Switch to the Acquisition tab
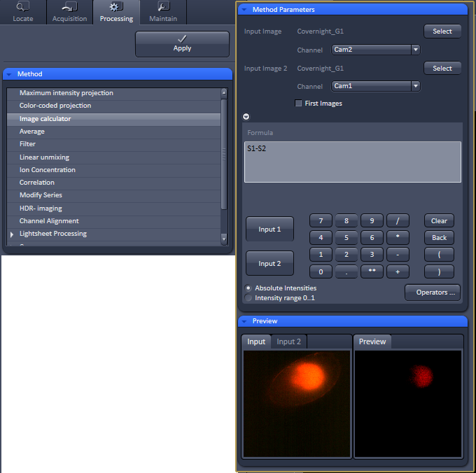The width and height of the screenshot is (476, 473). click(x=69, y=12)
